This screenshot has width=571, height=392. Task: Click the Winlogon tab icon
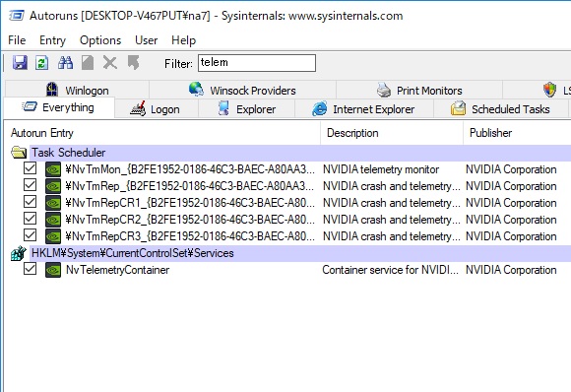coord(52,90)
